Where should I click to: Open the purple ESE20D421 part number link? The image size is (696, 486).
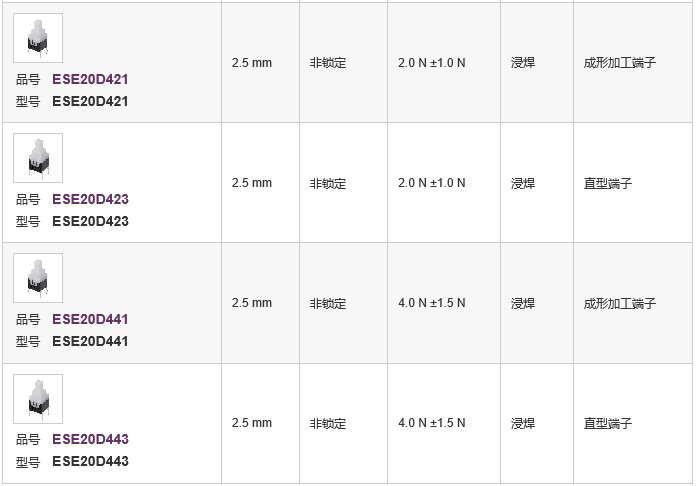pyautogui.click(x=90, y=79)
